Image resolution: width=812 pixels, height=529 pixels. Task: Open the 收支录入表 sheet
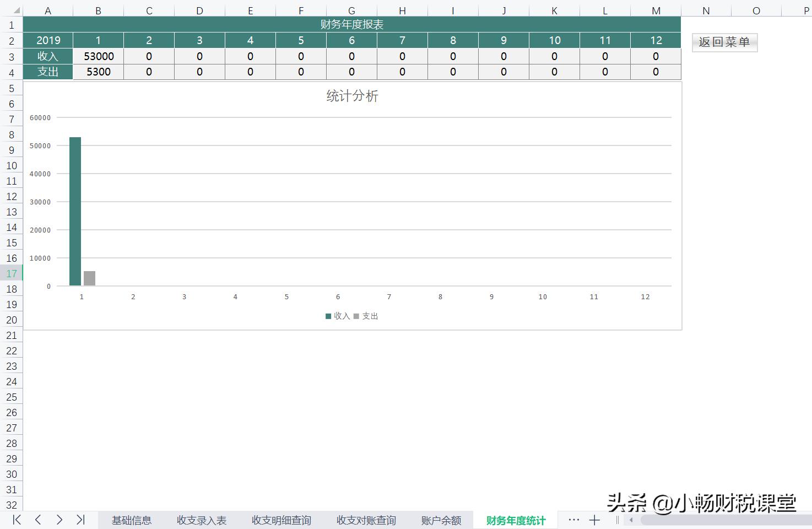click(x=202, y=520)
